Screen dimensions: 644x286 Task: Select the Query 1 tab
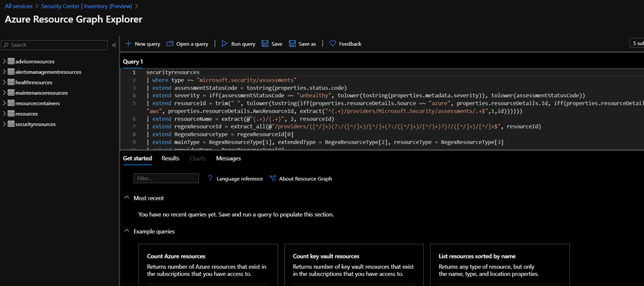pyautogui.click(x=133, y=62)
